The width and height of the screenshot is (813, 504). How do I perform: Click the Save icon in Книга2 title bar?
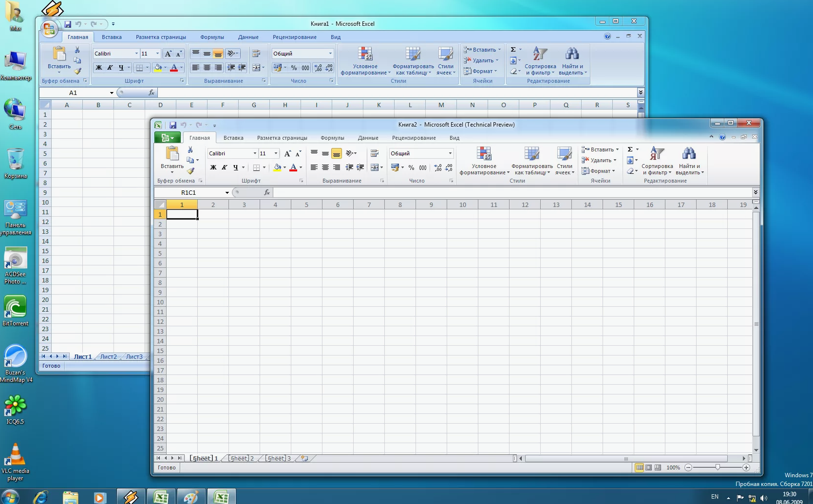tap(172, 125)
